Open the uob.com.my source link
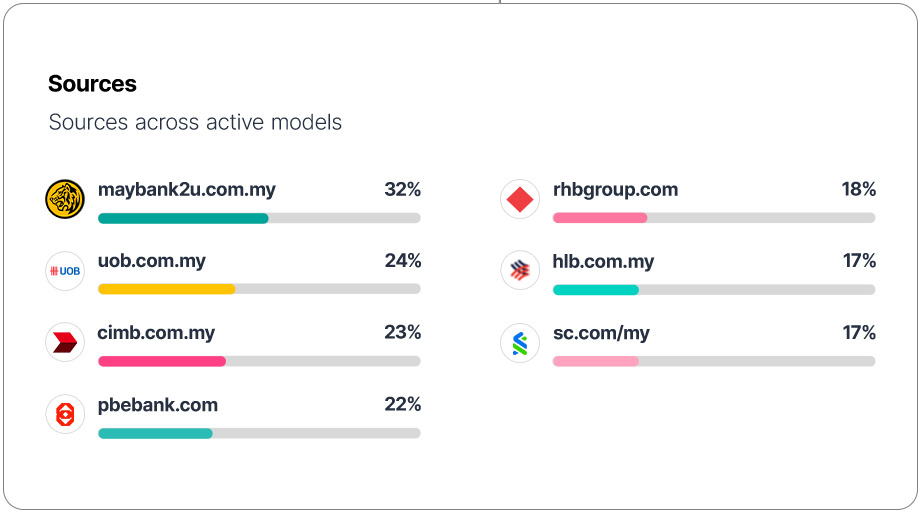 click(152, 261)
